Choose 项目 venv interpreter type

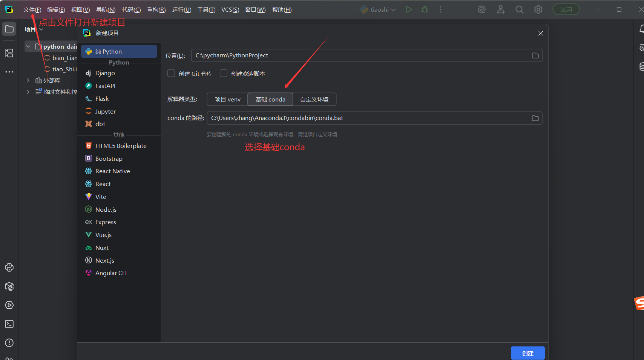[x=227, y=100]
